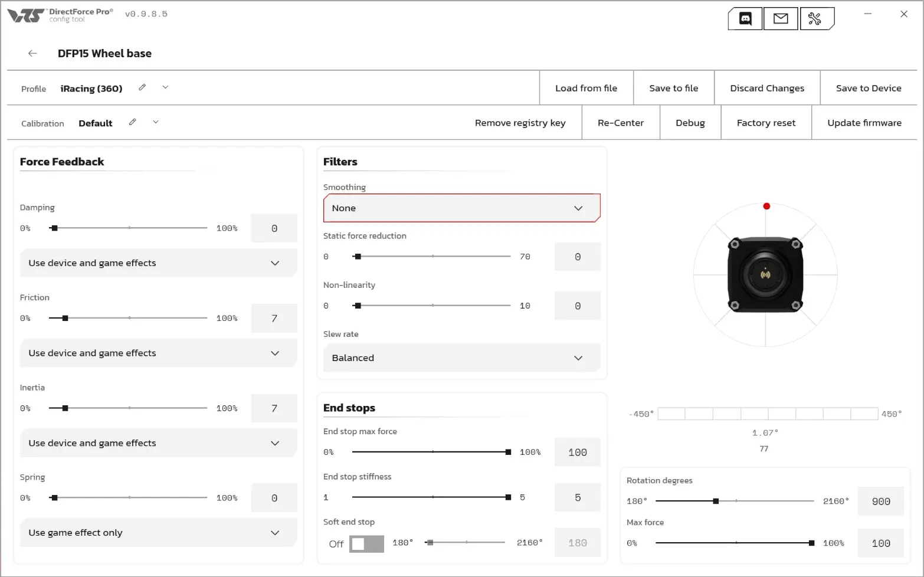Screen dimensions: 924x577
Task: Click the Friction slider handle
Action: tap(65, 318)
